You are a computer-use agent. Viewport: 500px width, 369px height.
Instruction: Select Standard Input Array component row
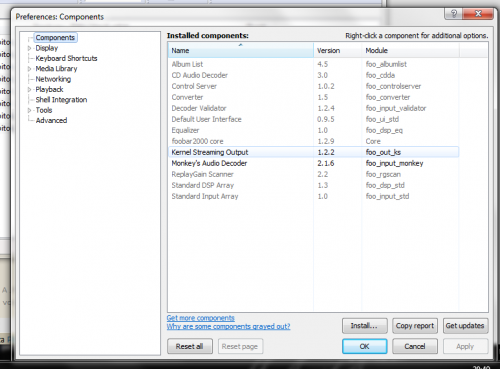click(314, 196)
